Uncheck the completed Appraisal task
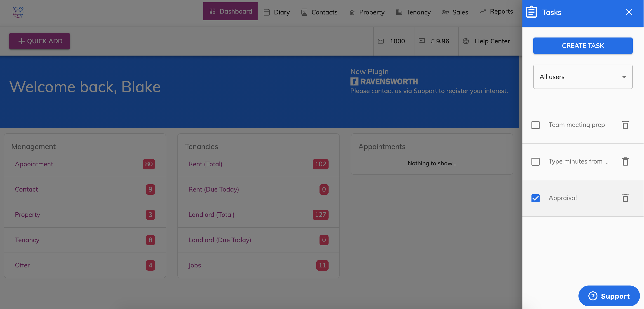This screenshot has width=644, height=309. 535,198
